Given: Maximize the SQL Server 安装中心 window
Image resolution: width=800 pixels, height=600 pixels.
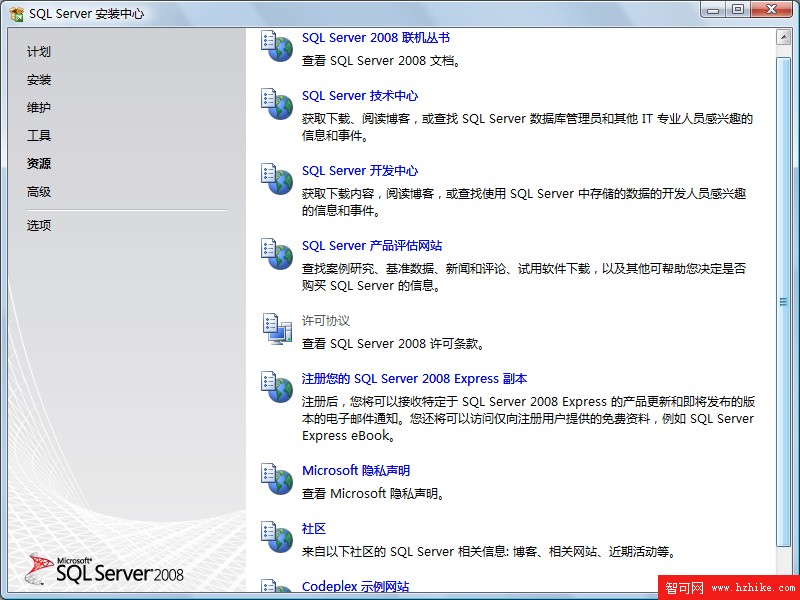Looking at the screenshot, I should (738, 10).
